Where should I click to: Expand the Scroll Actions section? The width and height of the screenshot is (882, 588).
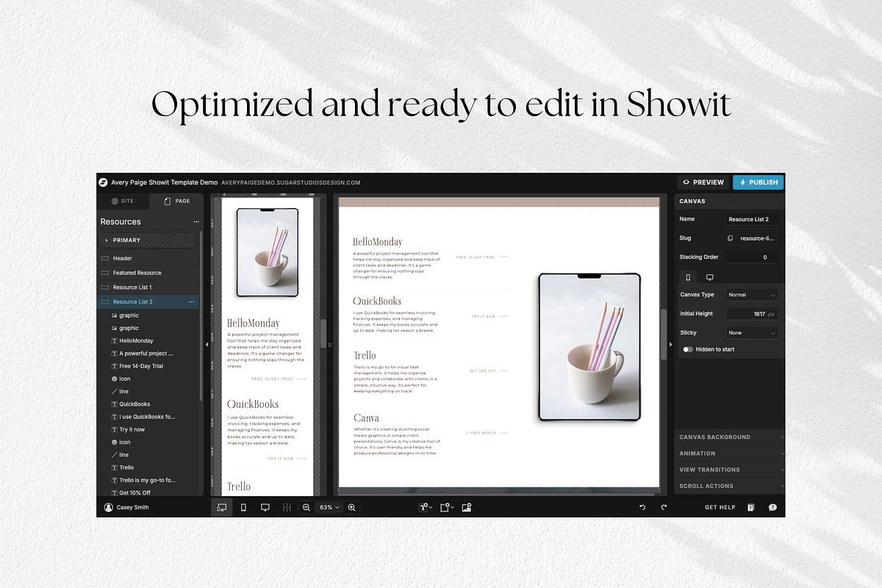(730, 486)
